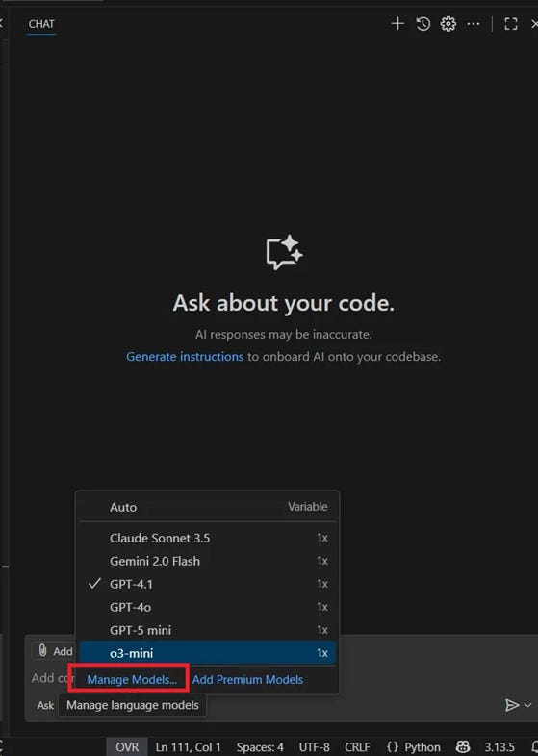Click Ln 111, Col 1 status entry
The image size is (538, 756).
pyautogui.click(x=188, y=746)
